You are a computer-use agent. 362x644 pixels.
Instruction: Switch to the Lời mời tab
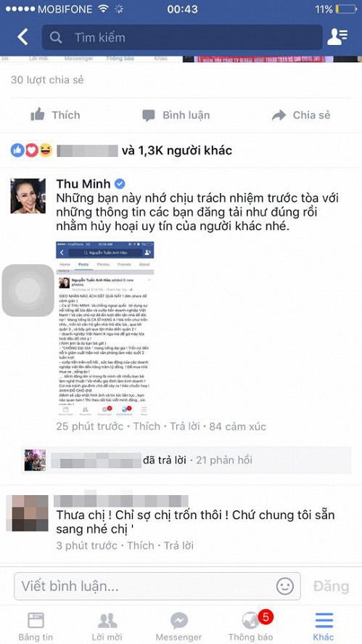(x=107, y=627)
